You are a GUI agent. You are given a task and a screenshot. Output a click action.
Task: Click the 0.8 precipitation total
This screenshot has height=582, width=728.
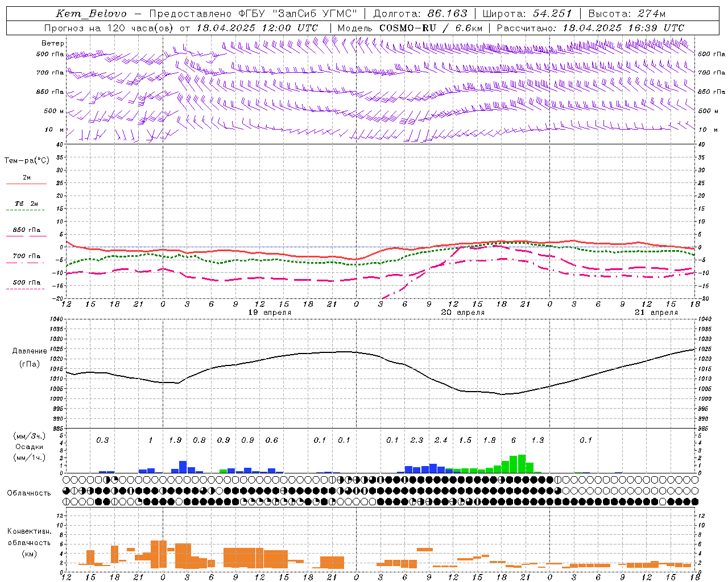tap(199, 440)
